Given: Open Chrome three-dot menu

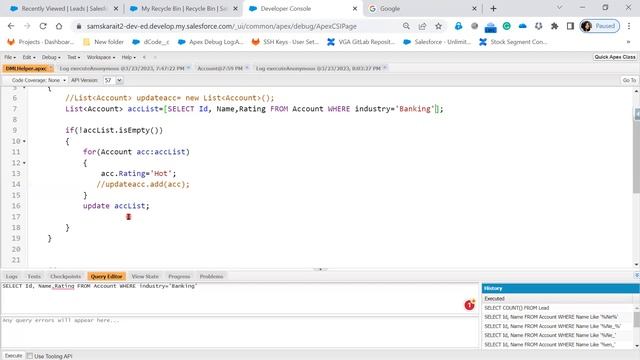Looking at the screenshot, I should pyautogui.click(x=629, y=26).
